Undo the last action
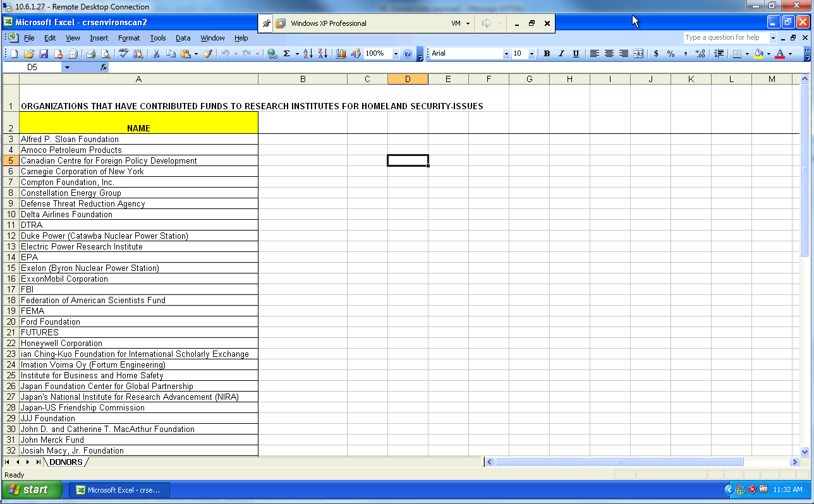This screenshot has width=814, height=504. click(x=225, y=54)
